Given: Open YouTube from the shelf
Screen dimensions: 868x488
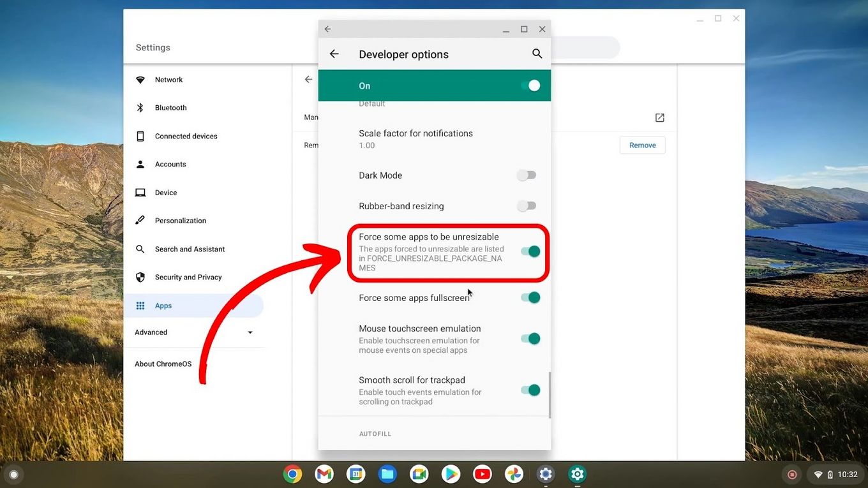Looking at the screenshot, I should point(482,474).
